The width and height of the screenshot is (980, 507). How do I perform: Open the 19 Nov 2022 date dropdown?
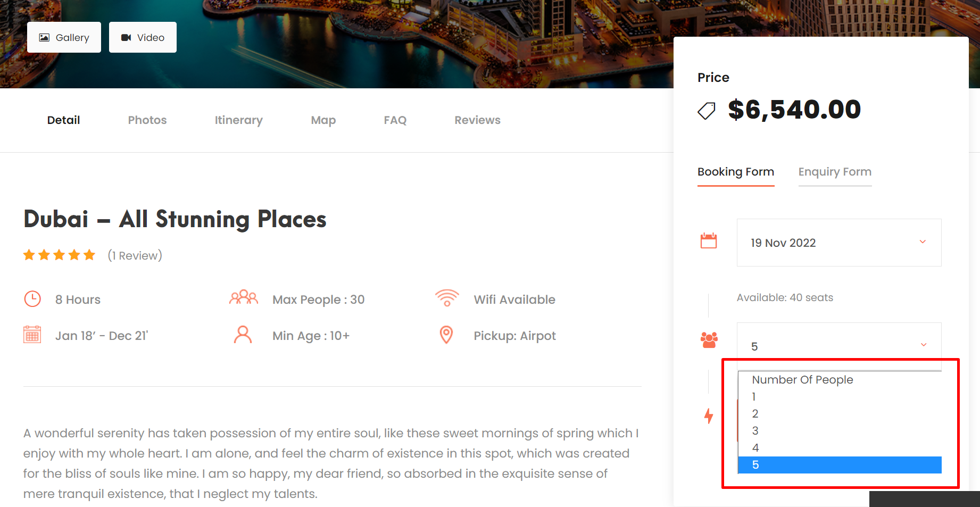(839, 243)
